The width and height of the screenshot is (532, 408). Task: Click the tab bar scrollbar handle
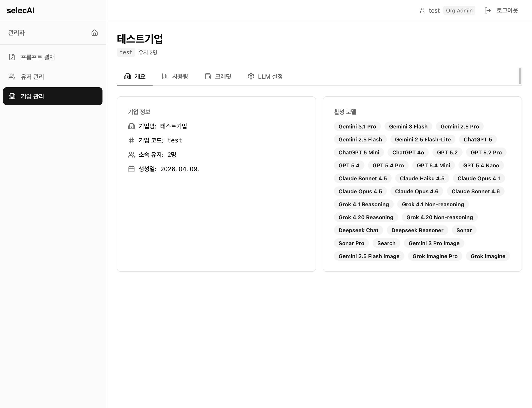[520, 76]
